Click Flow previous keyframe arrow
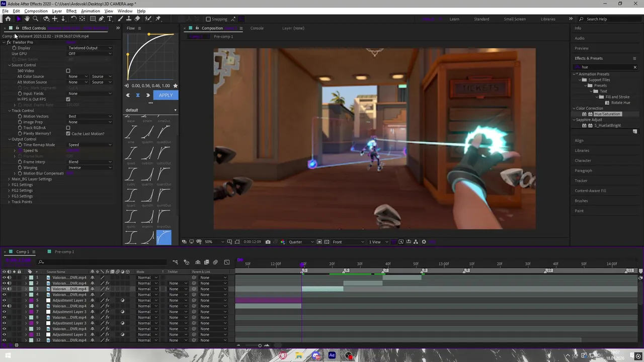The image size is (644, 362). 128,95
